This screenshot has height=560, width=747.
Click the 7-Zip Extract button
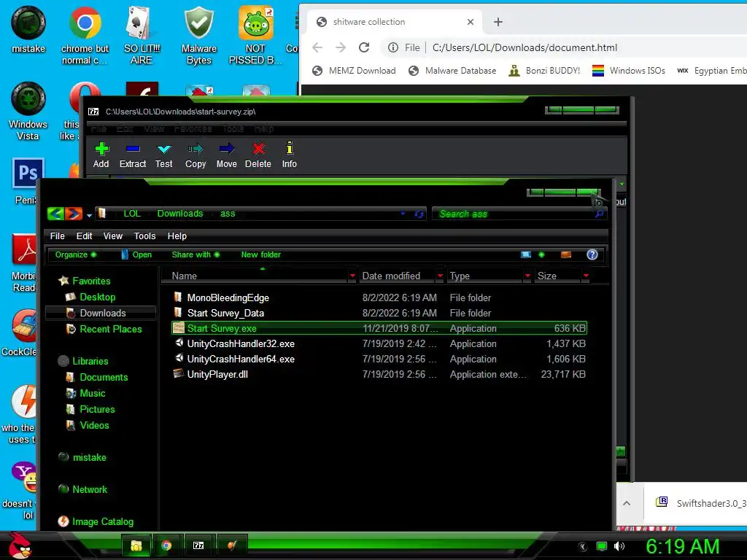(x=133, y=155)
